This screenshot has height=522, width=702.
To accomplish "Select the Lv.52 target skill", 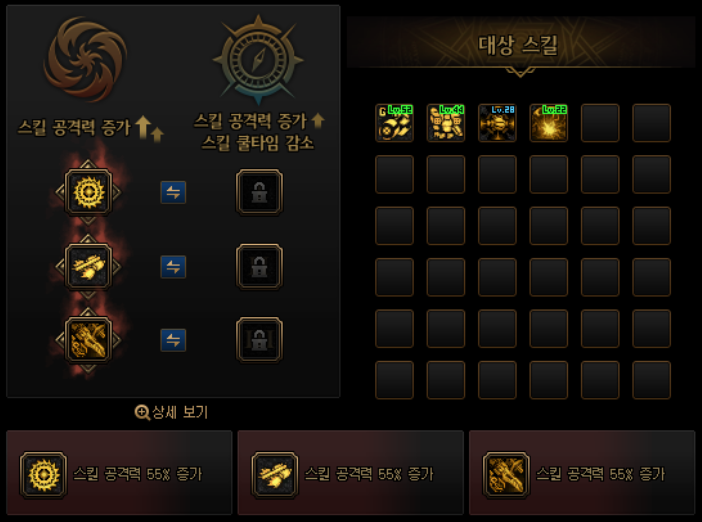I will (394, 123).
